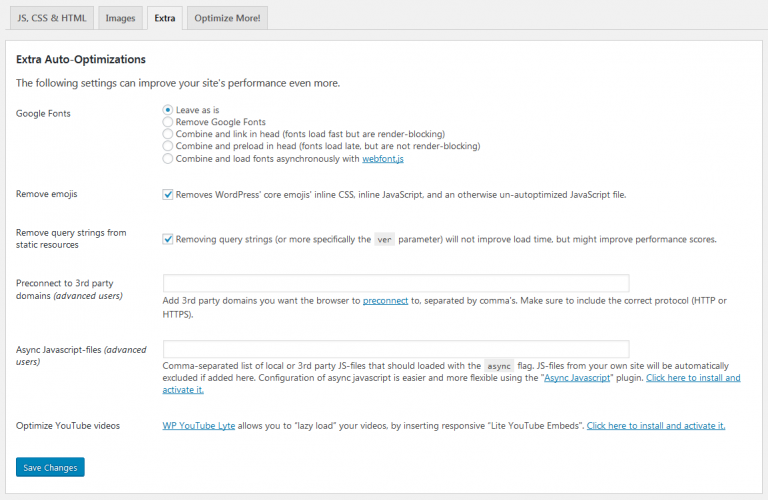Open the Images tab
768x500 pixels.
tap(120, 18)
